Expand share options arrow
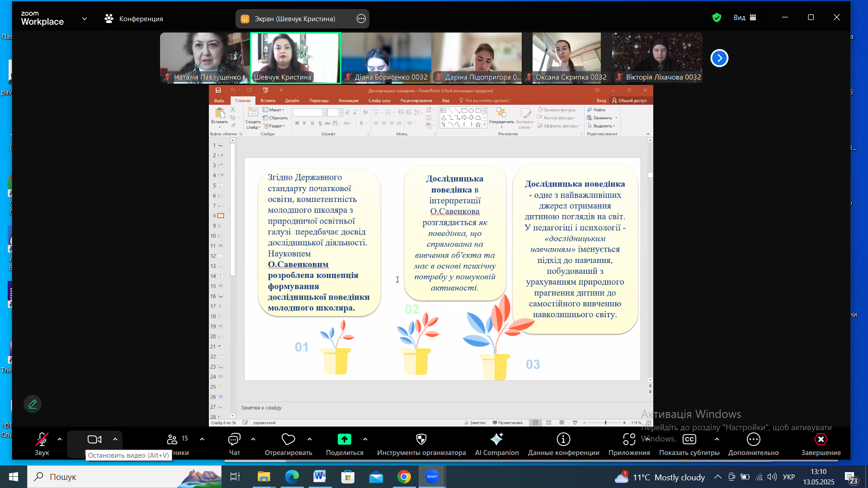This screenshot has width=868, height=488. pos(365,439)
